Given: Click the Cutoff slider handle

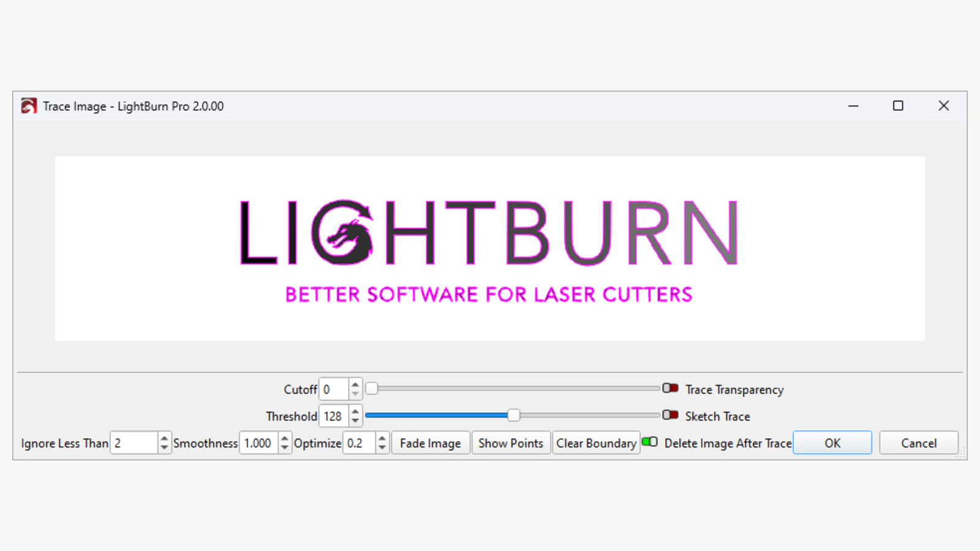Looking at the screenshot, I should click(372, 389).
